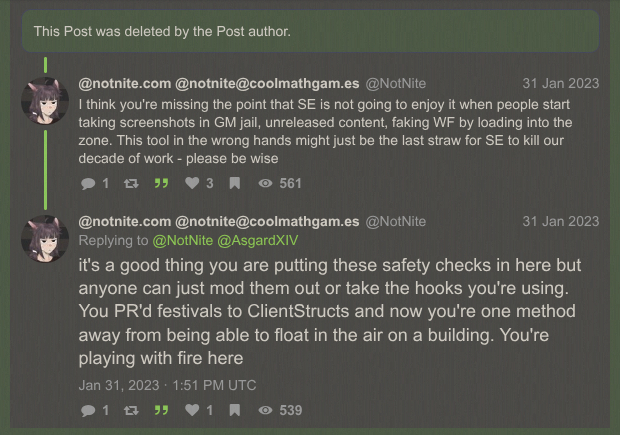Click reply icon on the second post
This screenshot has width=620, height=435.
pos(87,410)
